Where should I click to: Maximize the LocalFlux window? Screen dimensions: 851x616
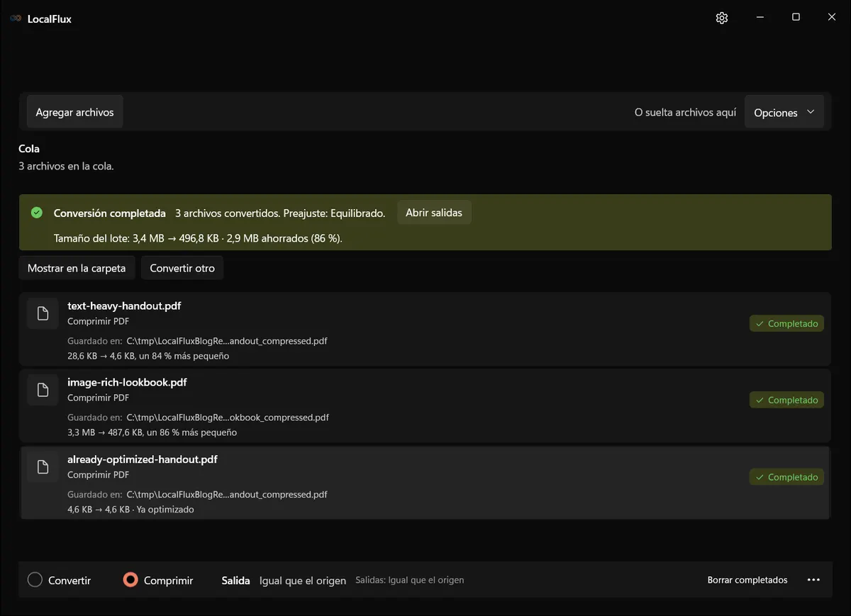[x=796, y=18]
